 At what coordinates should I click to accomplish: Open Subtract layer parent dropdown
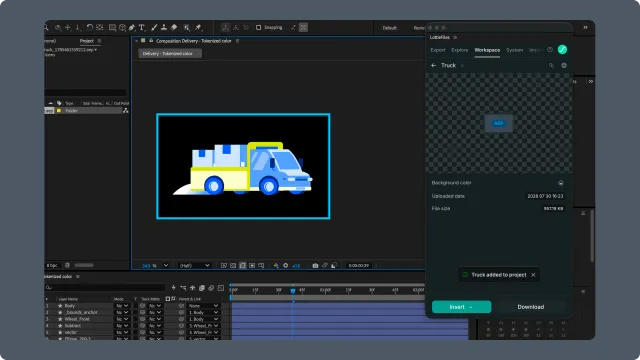pyautogui.click(x=203, y=326)
